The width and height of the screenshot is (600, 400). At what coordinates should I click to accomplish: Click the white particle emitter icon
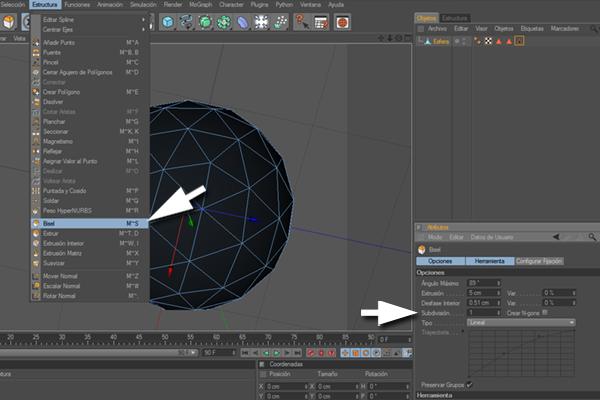point(261,22)
